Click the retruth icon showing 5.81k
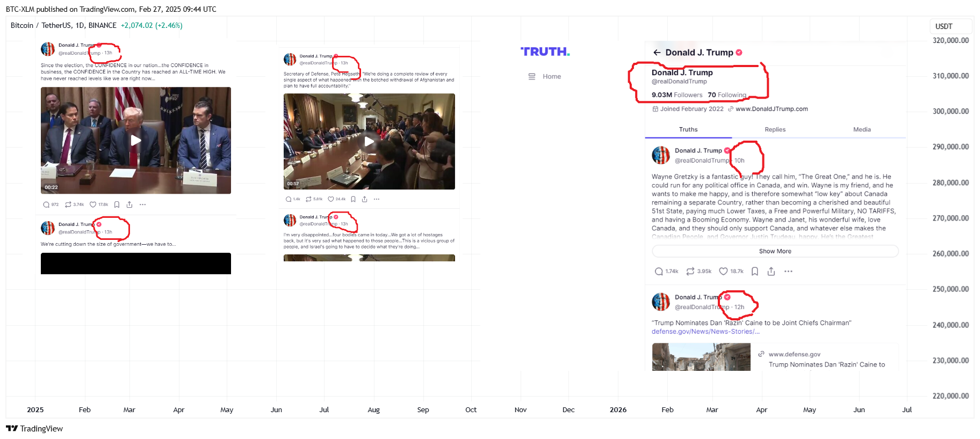 pyautogui.click(x=308, y=199)
